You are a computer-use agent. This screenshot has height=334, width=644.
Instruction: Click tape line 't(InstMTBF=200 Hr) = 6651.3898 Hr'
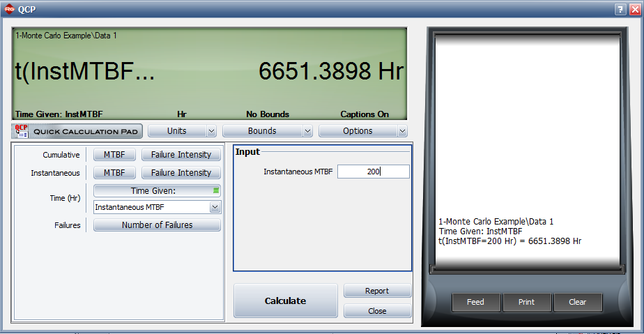(510, 241)
